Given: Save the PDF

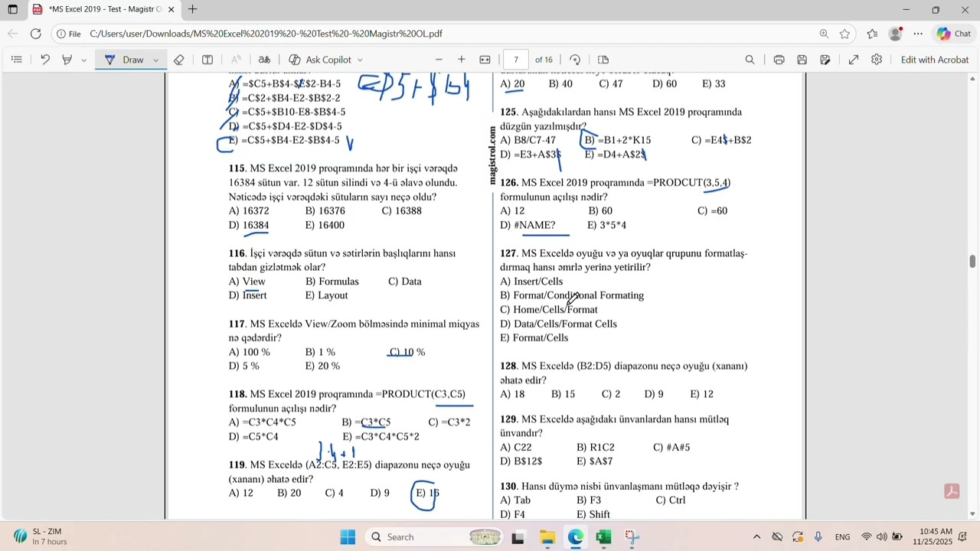Looking at the screenshot, I should (x=802, y=60).
